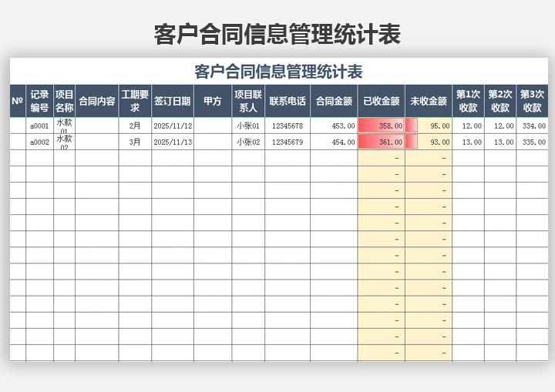Select the 第3次收款 column header
The width and height of the screenshot is (555, 392).
pyautogui.click(x=532, y=101)
